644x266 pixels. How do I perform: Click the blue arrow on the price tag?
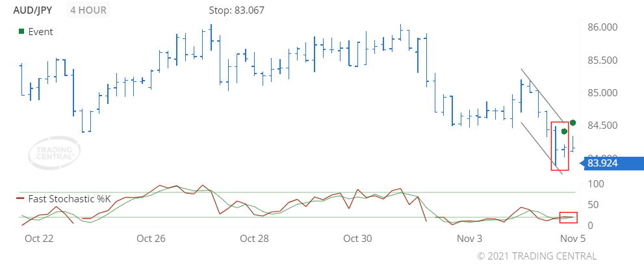582,163
